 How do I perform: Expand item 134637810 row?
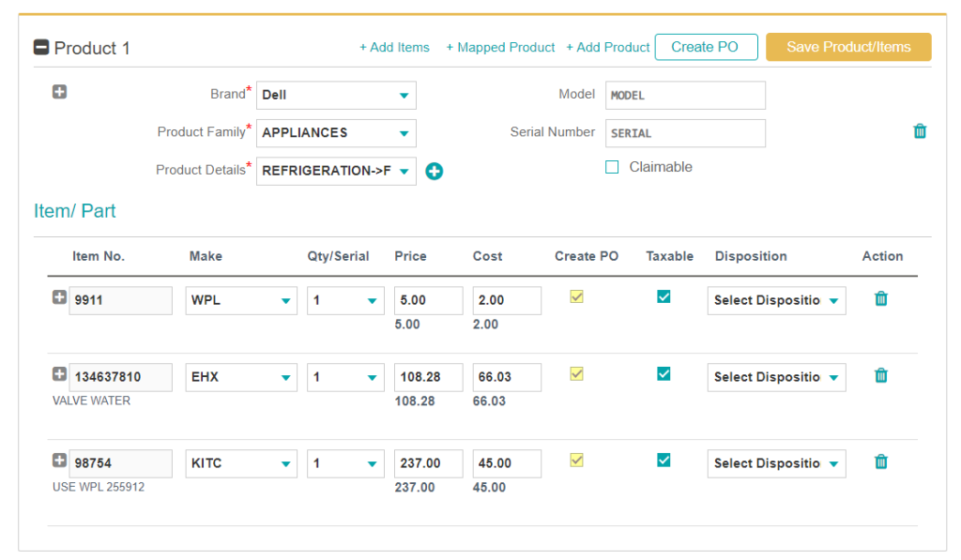(x=59, y=373)
